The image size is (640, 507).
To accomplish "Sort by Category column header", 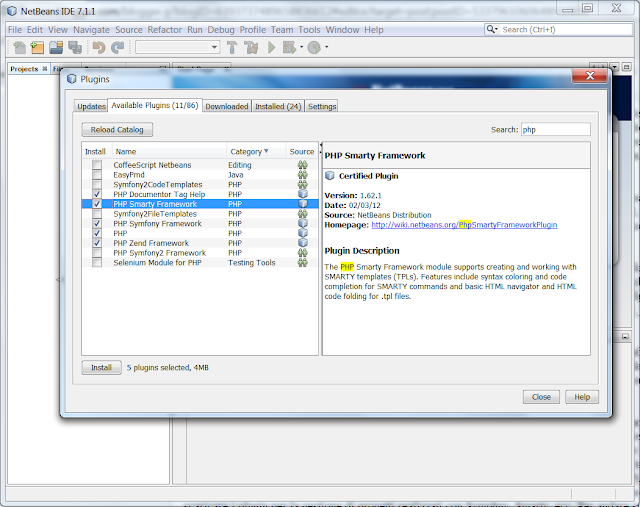I will tap(256, 151).
